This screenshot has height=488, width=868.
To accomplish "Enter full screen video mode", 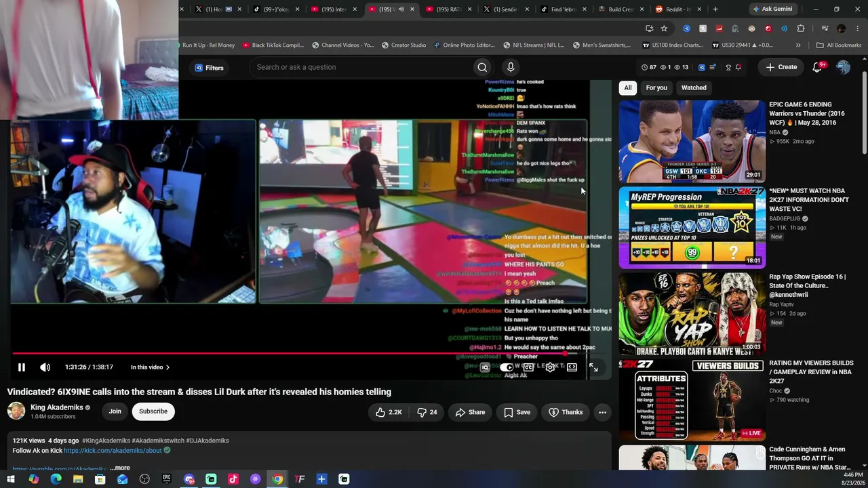I will (593, 367).
